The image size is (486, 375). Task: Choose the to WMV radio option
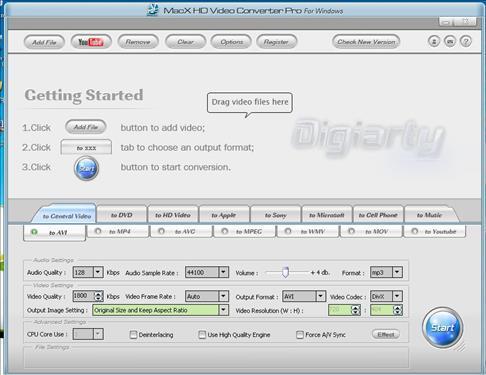(308, 231)
